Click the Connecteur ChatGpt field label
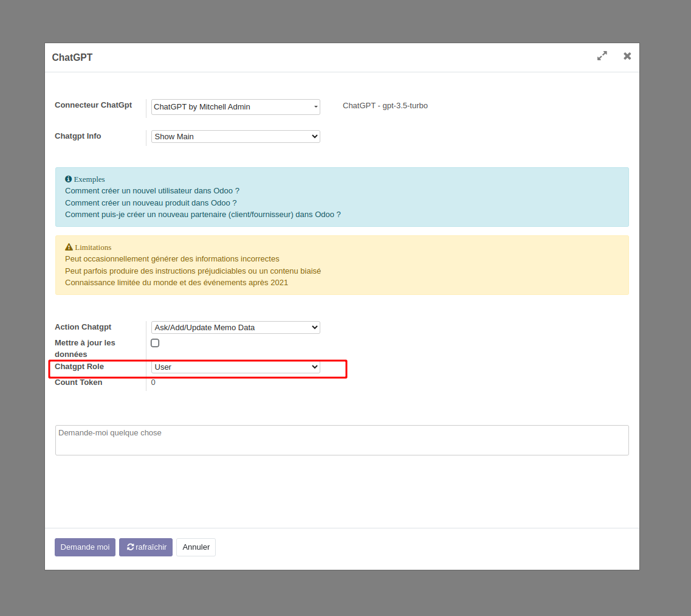691x616 pixels. [94, 105]
